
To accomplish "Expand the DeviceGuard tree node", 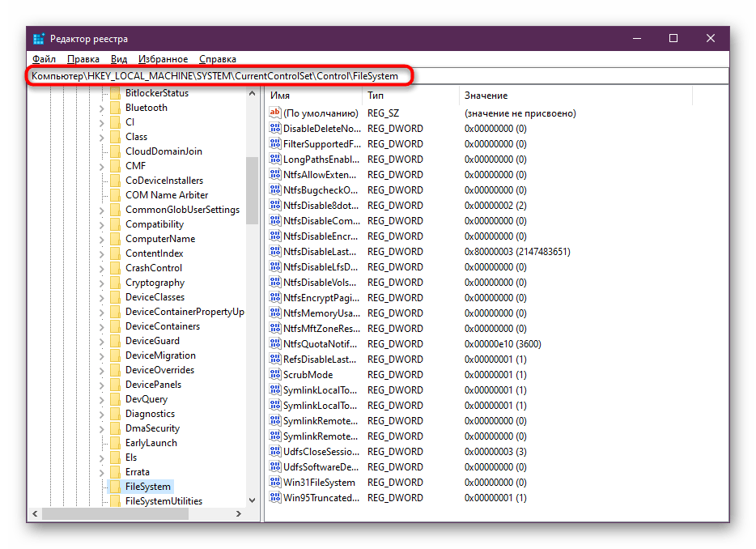I will [101, 341].
